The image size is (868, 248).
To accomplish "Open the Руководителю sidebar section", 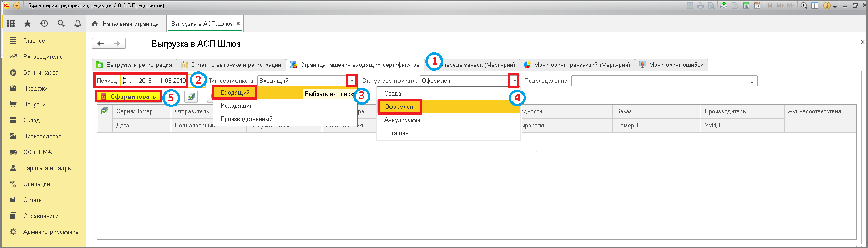I will (x=44, y=56).
